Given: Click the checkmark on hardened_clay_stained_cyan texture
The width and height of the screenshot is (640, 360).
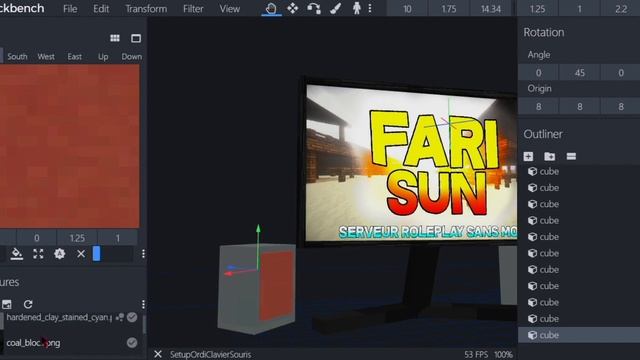Looking at the screenshot, I should click(x=132, y=317).
